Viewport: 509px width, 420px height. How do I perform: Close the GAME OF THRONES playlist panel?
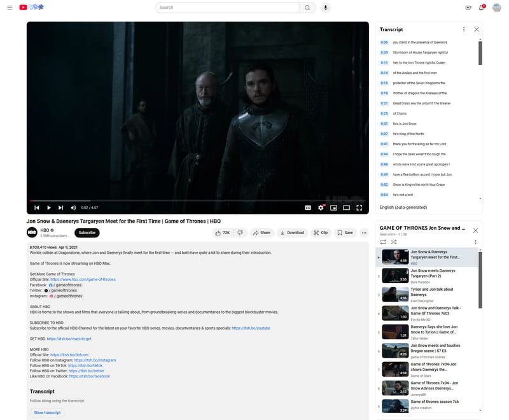click(x=475, y=230)
